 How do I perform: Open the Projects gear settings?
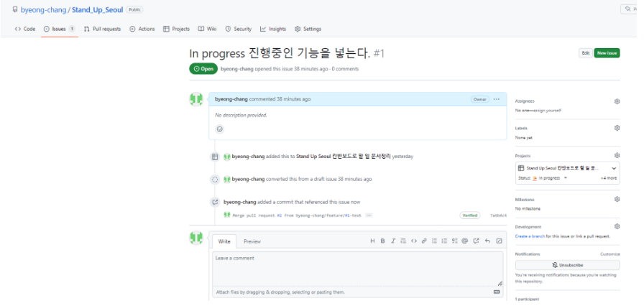click(x=617, y=155)
